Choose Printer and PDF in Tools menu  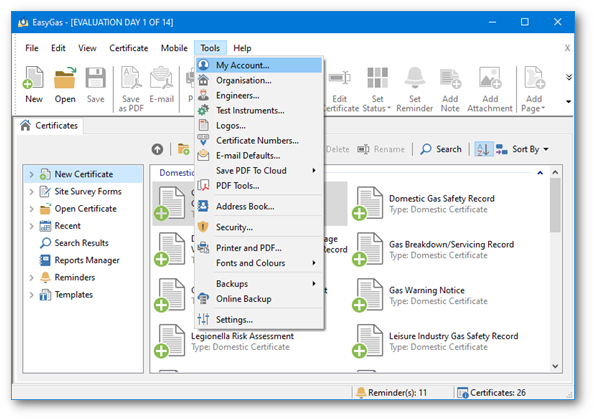259,248
